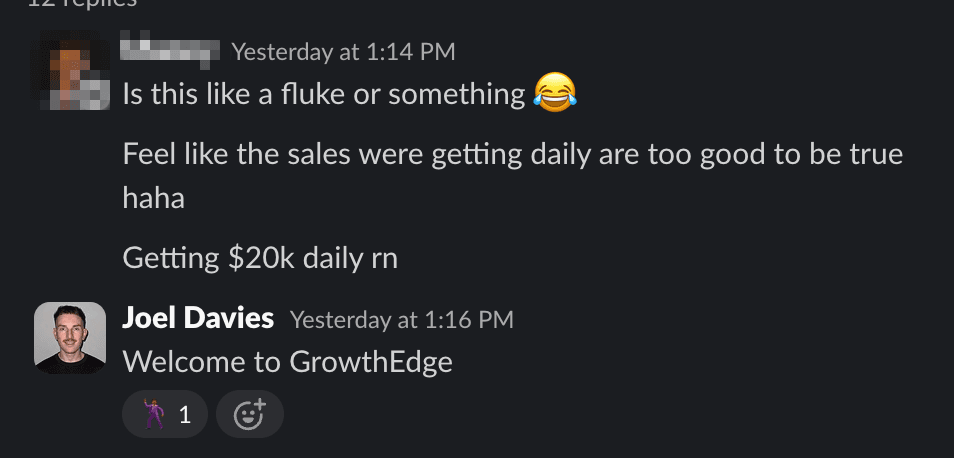The width and height of the screenshot is (954, 458).
Task: Click the add reaction smiley icon
Action: [249, 414]
